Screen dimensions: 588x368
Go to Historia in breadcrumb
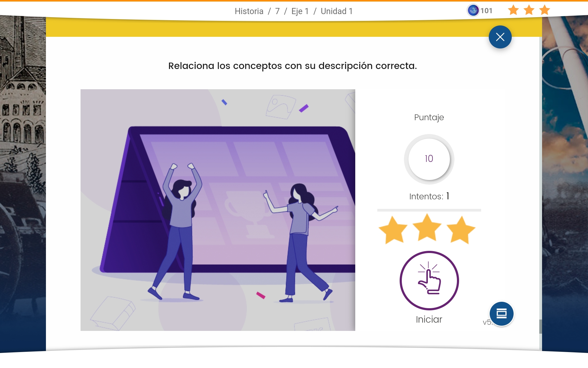[x=249, y=11]
